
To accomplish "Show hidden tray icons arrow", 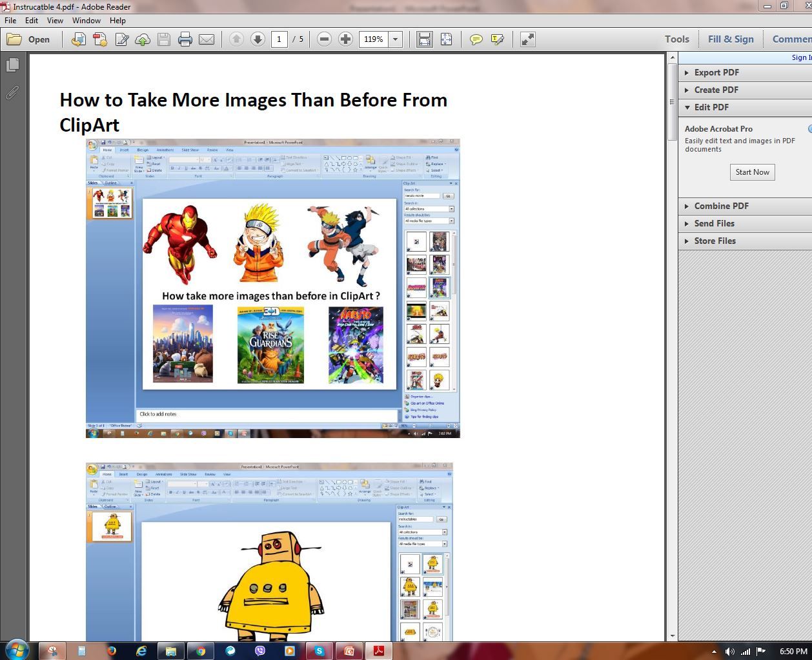I will tap(713, 651).
